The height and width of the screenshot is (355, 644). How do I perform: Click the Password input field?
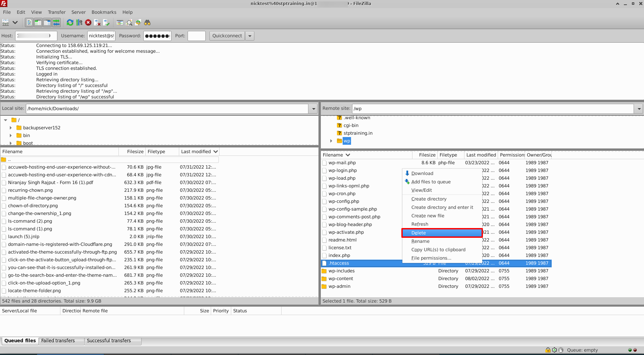[157, 36]
